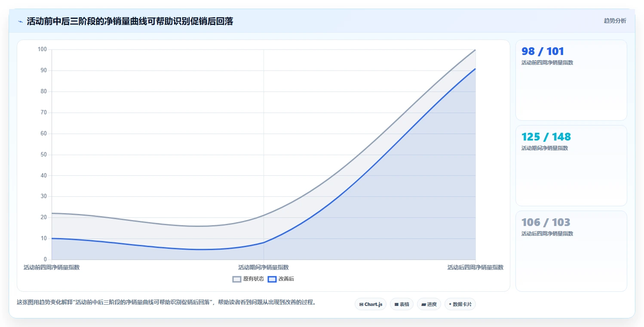Click x-axis label 活动前四周净销量指数

pos(52,267)
